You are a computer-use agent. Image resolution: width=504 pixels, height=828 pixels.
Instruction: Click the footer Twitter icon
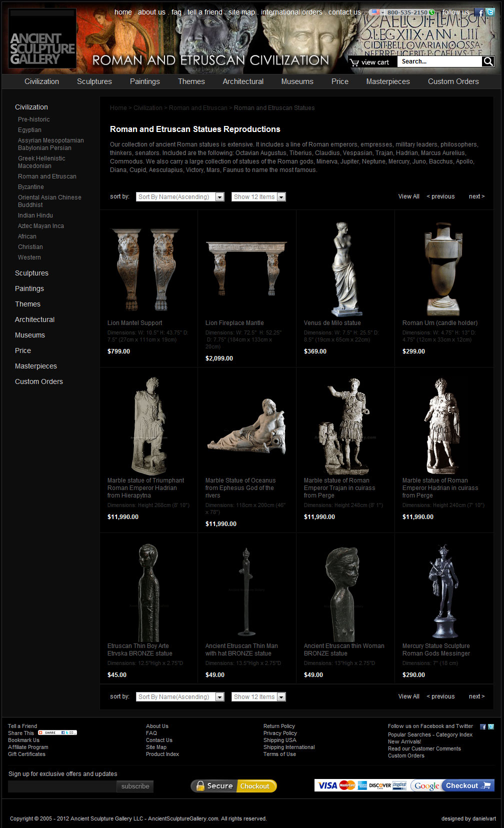(491, 726)
